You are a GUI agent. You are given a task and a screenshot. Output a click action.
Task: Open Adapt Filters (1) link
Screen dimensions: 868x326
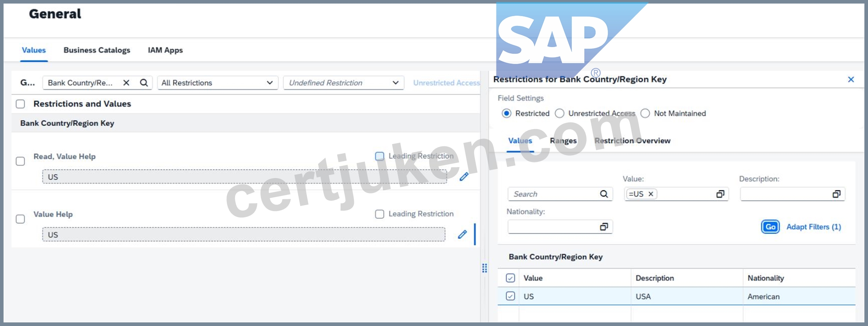[814, 227]
